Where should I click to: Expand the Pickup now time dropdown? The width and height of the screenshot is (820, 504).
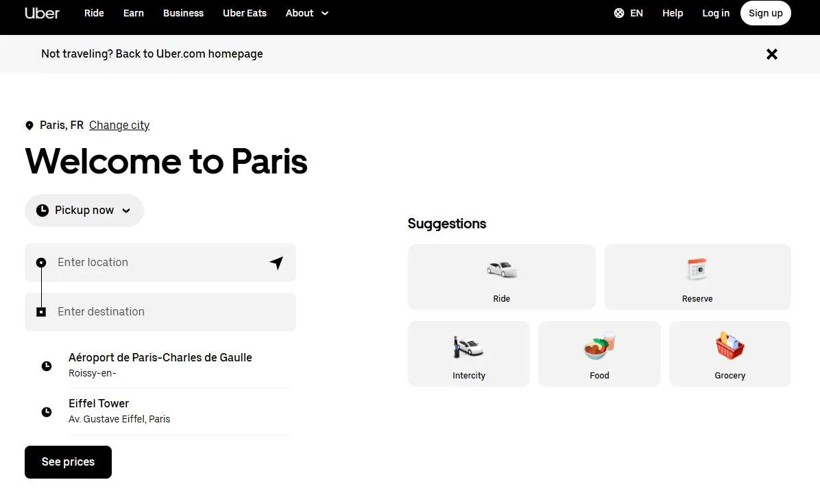point(84,211)
